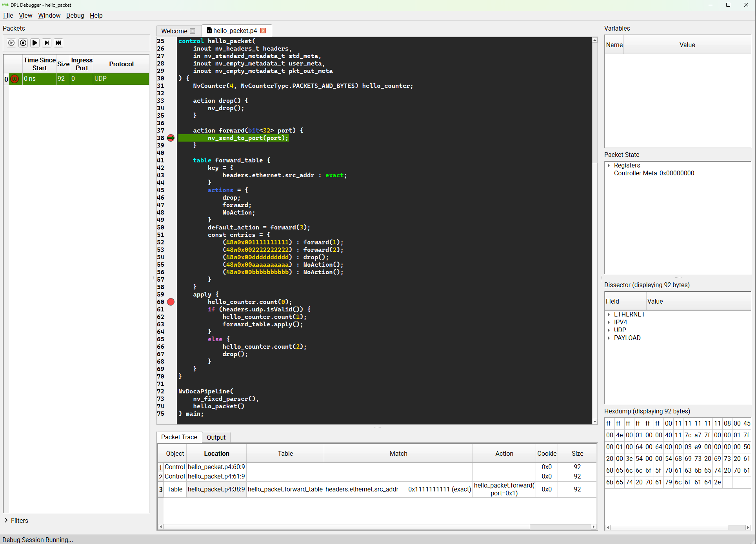This screenshot has width=756, height=544.
Task: Click the Skip to end fast-forward icon
Action: [x=58, y=43]
